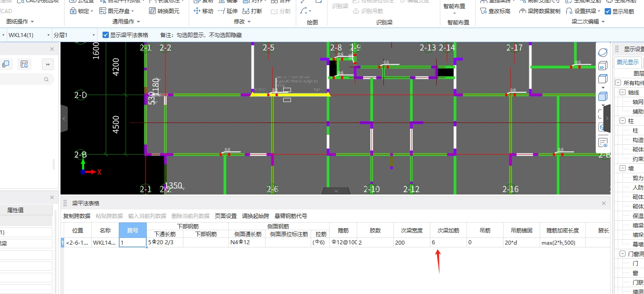Viewport: 644px width, 294px height.
Task: Collapse the 墙 tree node
Action: pyautogui.click(x=623, y=168)
